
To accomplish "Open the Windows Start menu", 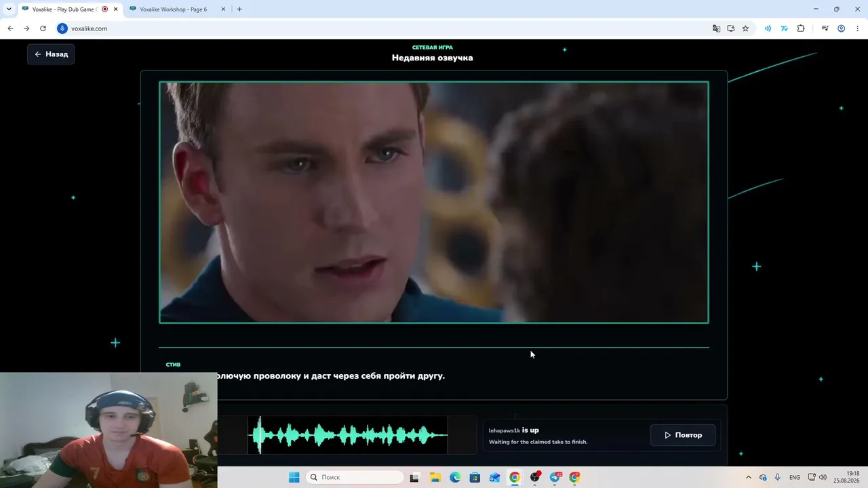I will (294, 477).
